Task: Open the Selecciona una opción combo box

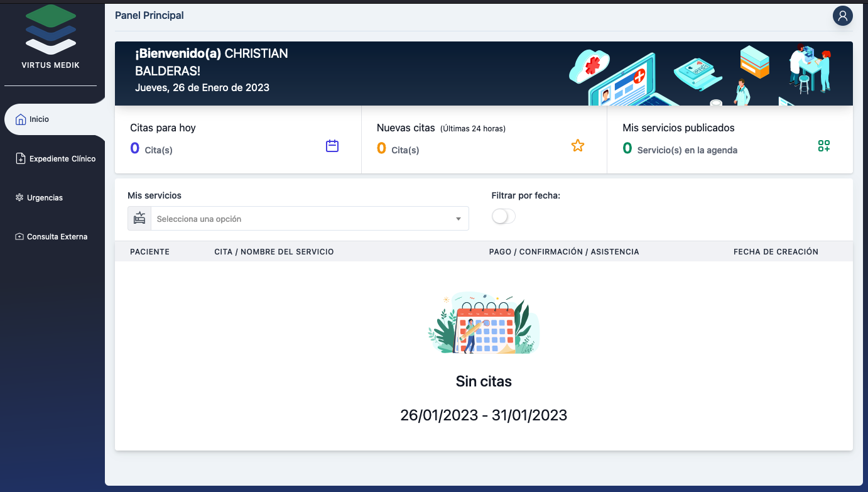Action: 301,219
